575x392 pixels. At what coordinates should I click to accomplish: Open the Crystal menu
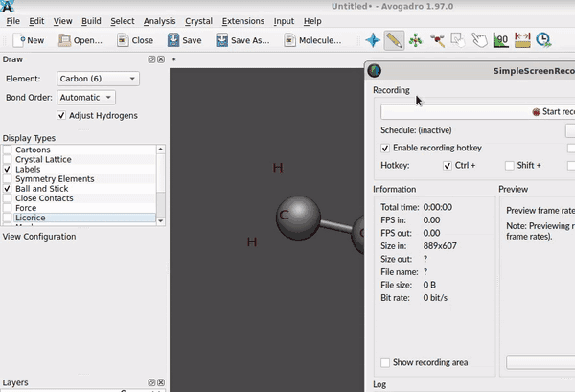click(198, 21)
